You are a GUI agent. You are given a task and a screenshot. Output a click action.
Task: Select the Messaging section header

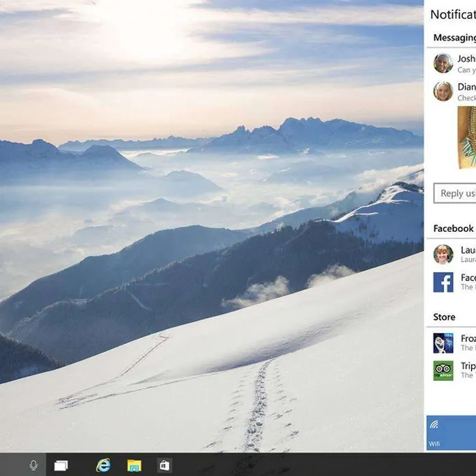[454, 38]
